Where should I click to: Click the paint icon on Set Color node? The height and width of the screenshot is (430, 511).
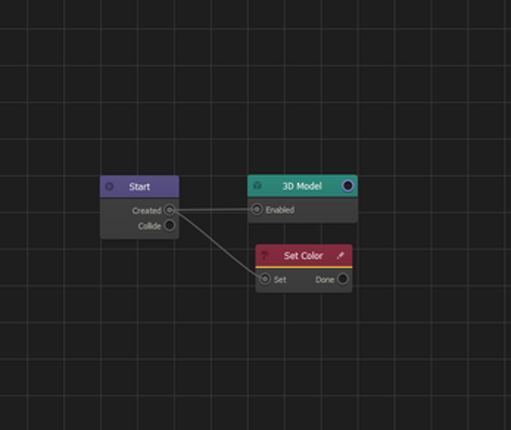[x=265, y=256]
